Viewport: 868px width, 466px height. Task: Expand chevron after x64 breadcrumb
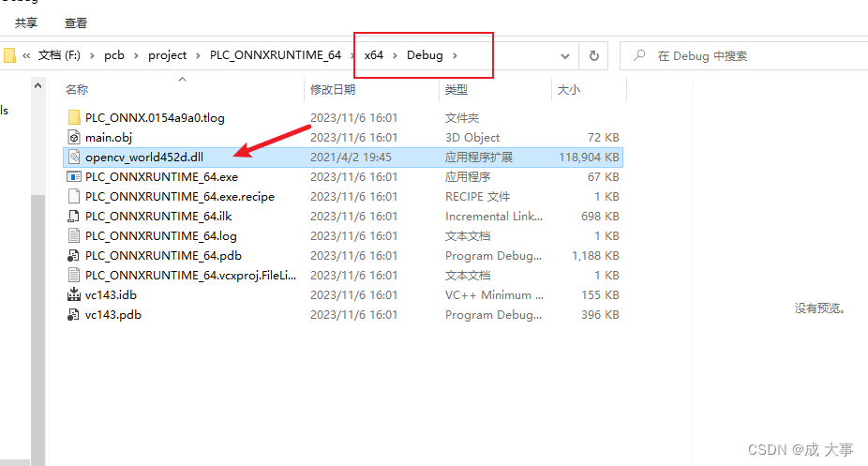point(395,56)
